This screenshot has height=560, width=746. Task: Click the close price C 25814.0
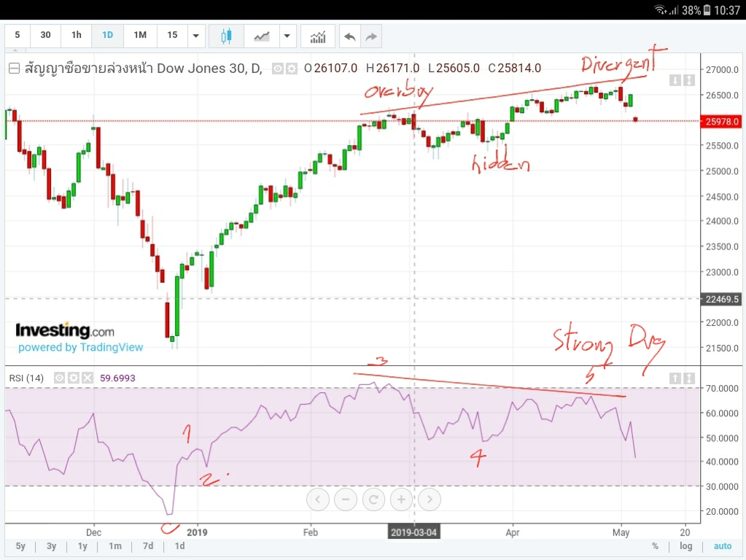click(x=515, y=69)
